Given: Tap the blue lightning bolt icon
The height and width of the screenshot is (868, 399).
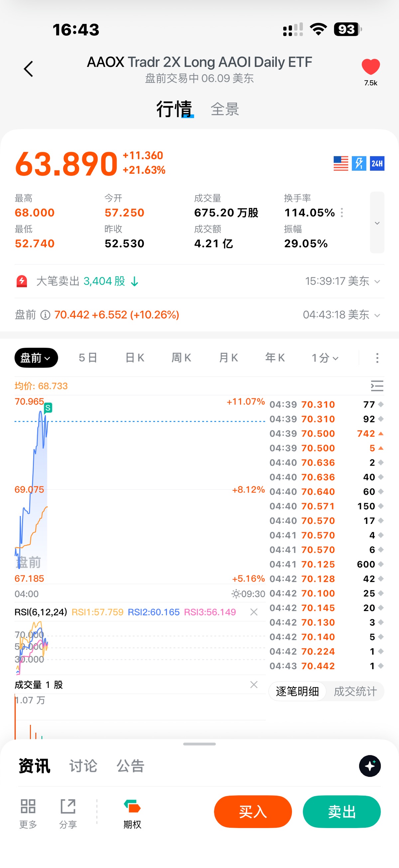Looking at the screenshot, I should (359, 163).
